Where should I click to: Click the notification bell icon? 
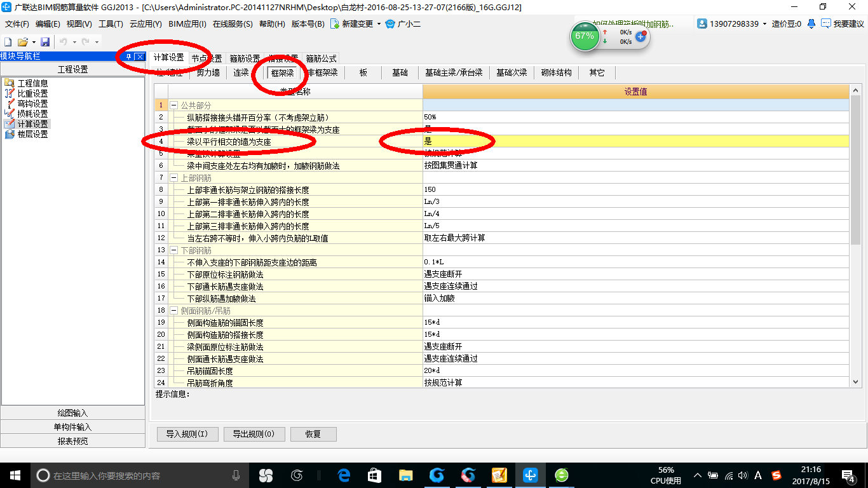click(811, 24)
